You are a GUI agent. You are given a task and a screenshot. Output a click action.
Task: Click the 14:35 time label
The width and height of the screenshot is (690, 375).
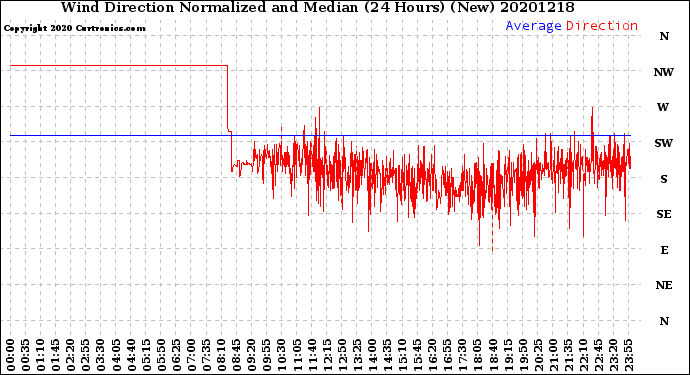[x=387, y=356]
